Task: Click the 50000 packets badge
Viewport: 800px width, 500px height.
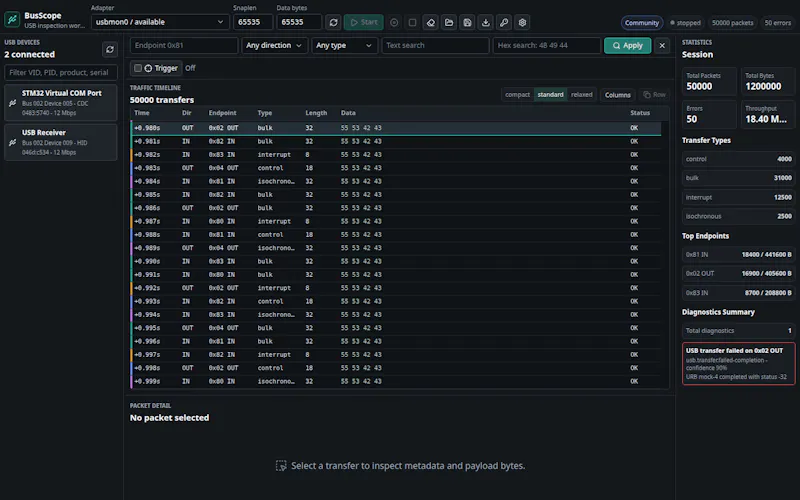Action: tap(732, 22)
